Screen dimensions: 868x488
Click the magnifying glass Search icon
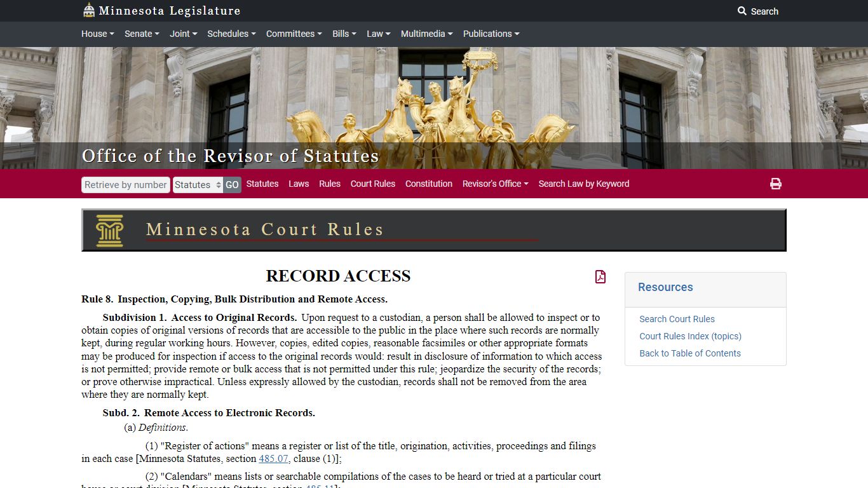click(742, 11)
